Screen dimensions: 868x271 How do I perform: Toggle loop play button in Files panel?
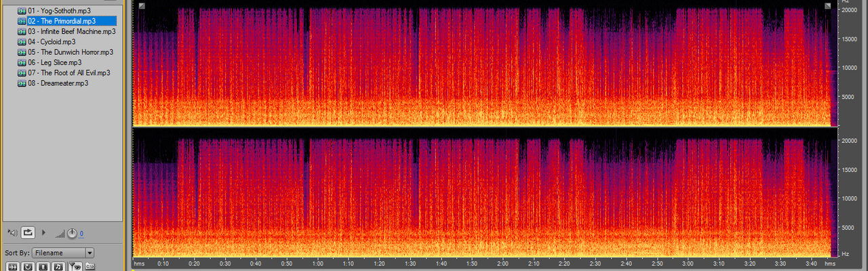click(28, 232)
